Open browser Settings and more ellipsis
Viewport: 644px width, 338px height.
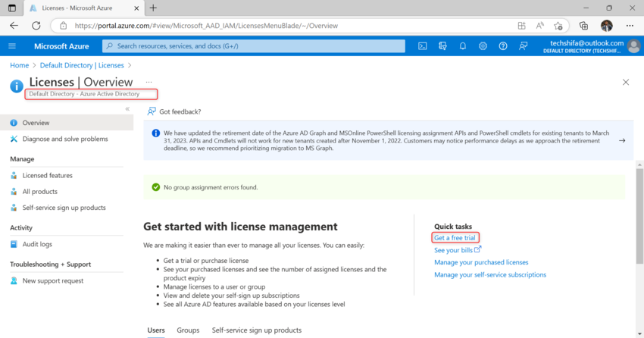(630, 26)
